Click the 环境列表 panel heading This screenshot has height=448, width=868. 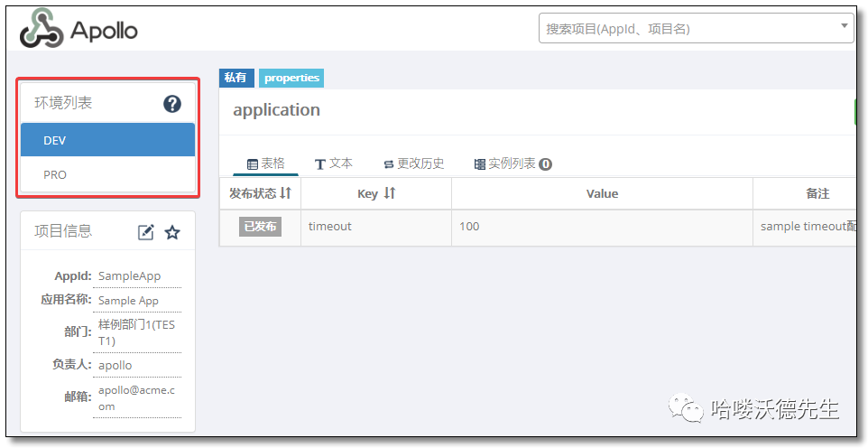tap(63, 103)
